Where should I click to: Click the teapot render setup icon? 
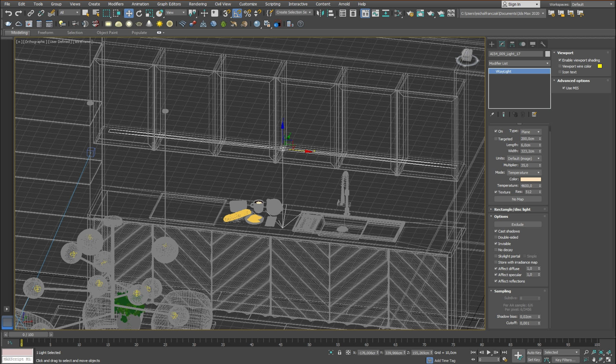[410, 13]
